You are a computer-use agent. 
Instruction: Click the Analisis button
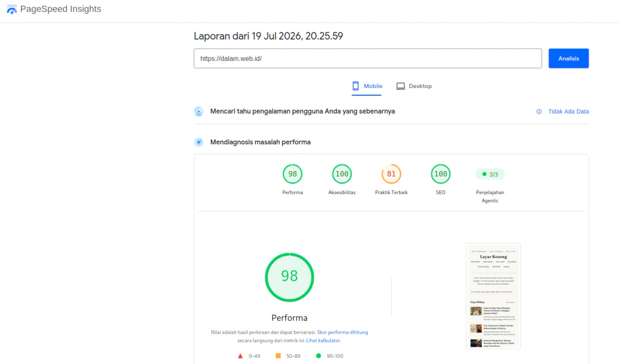[x=568, y=58]
